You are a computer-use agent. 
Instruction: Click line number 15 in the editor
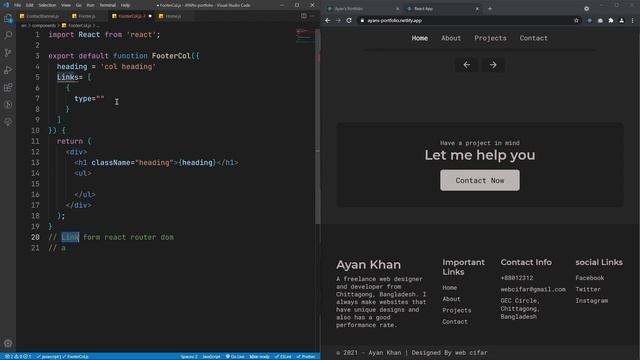36,184
